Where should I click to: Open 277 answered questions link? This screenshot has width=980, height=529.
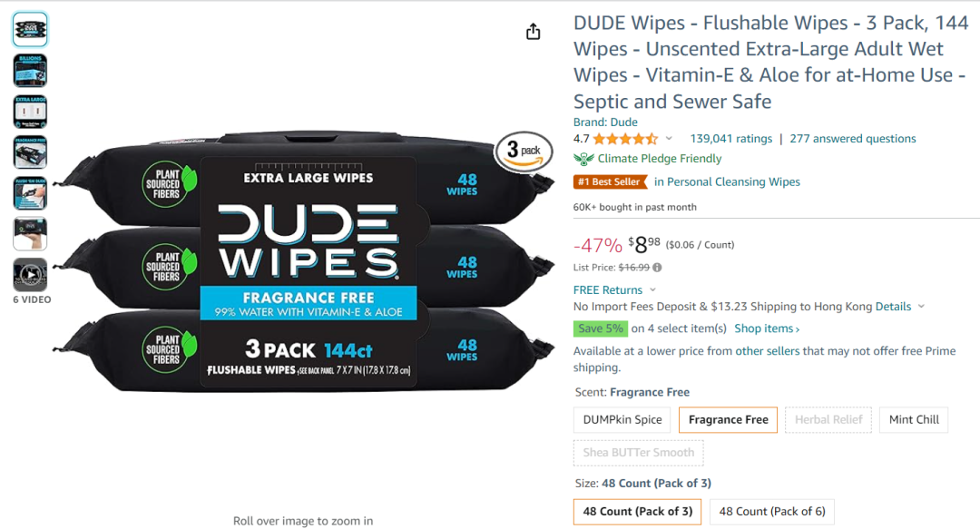pyautogui.click(x=852, y=139)
